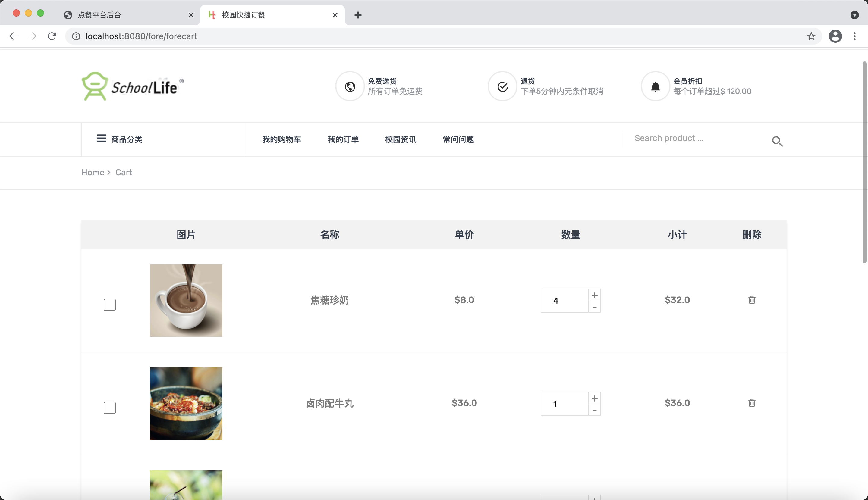Select the 焦糖珍奶 checkbox
Image resolution: width=868 pixels, height=500 pixels.
tap(110, 305)
